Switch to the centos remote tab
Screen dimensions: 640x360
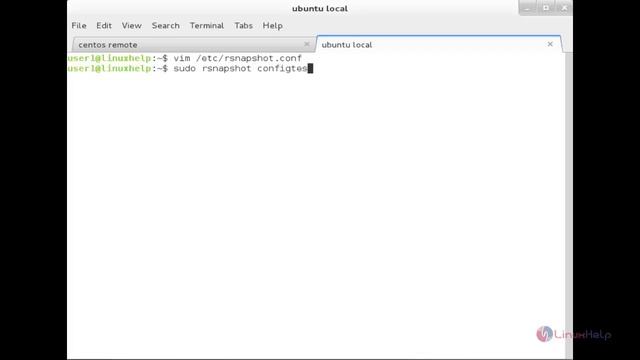(193, 44)
